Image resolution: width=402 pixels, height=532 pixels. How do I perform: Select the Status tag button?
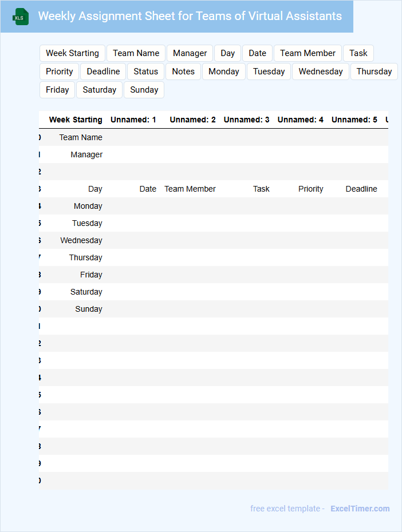145,72
